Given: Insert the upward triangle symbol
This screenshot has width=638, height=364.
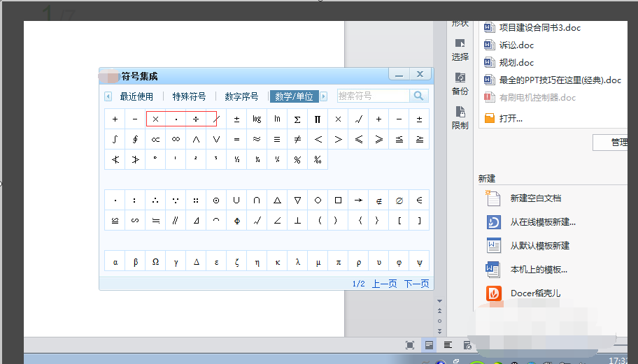Looking at the screenshot, I should coord(277,201).
